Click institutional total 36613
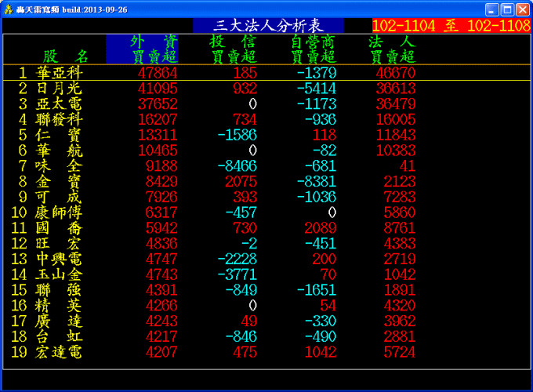 tap(396, 89)
